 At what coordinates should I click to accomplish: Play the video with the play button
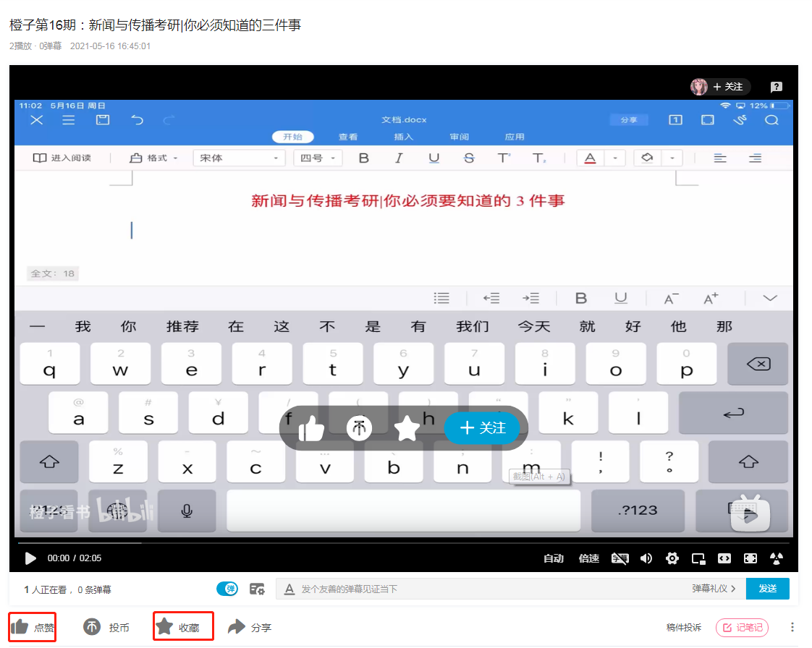point(30,558)
